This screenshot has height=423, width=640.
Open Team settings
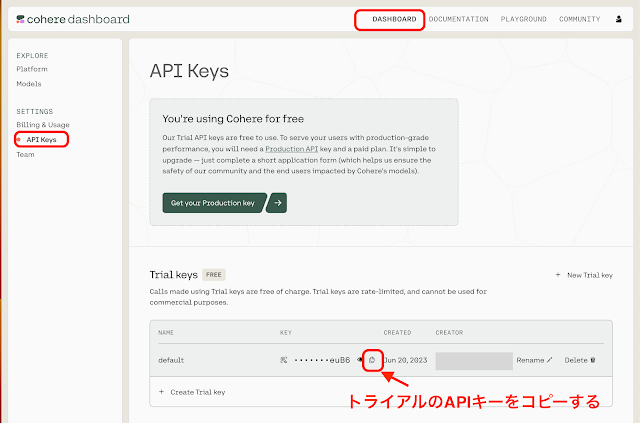[25, 154]
